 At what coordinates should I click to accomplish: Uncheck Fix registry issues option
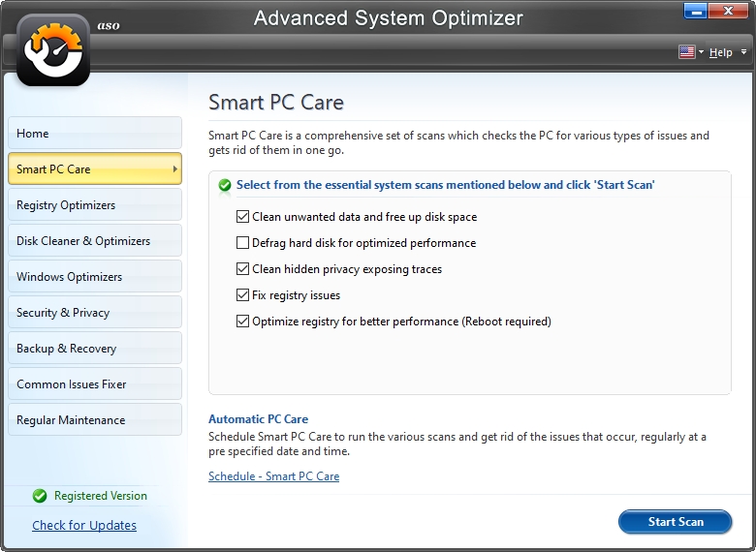coord(242,294)
